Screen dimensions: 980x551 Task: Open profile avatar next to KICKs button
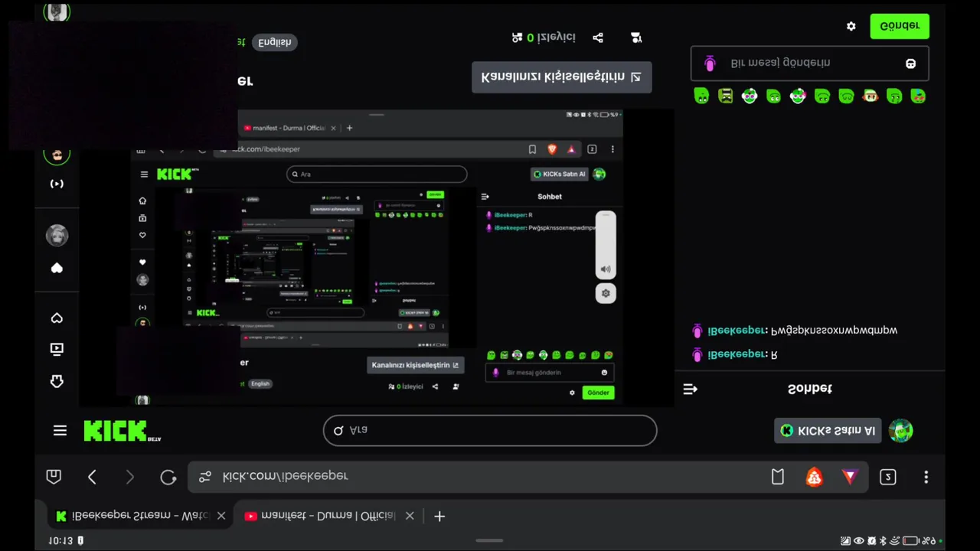point(901,431)
